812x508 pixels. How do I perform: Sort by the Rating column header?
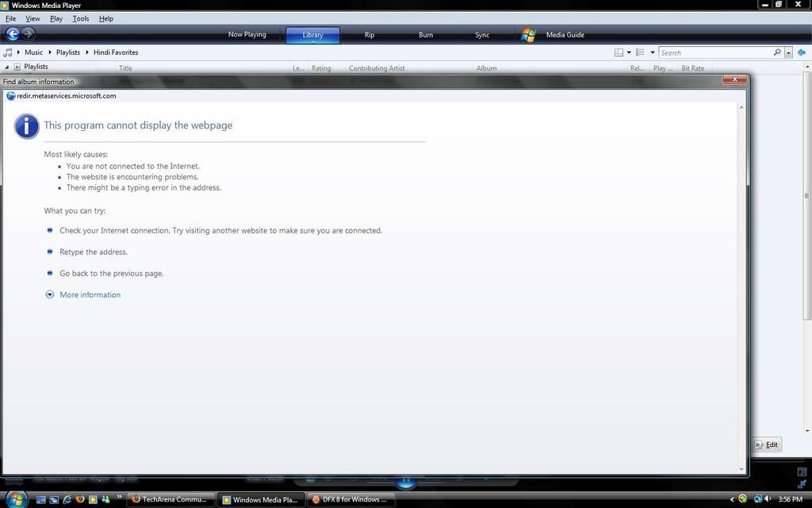click(321, 68)
